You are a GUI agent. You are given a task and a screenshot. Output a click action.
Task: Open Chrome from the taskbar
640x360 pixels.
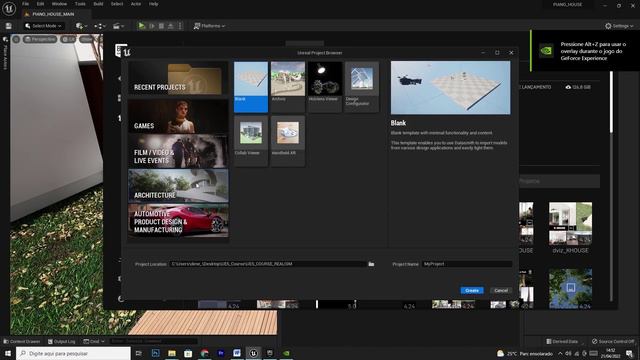(x=204, y=353)
